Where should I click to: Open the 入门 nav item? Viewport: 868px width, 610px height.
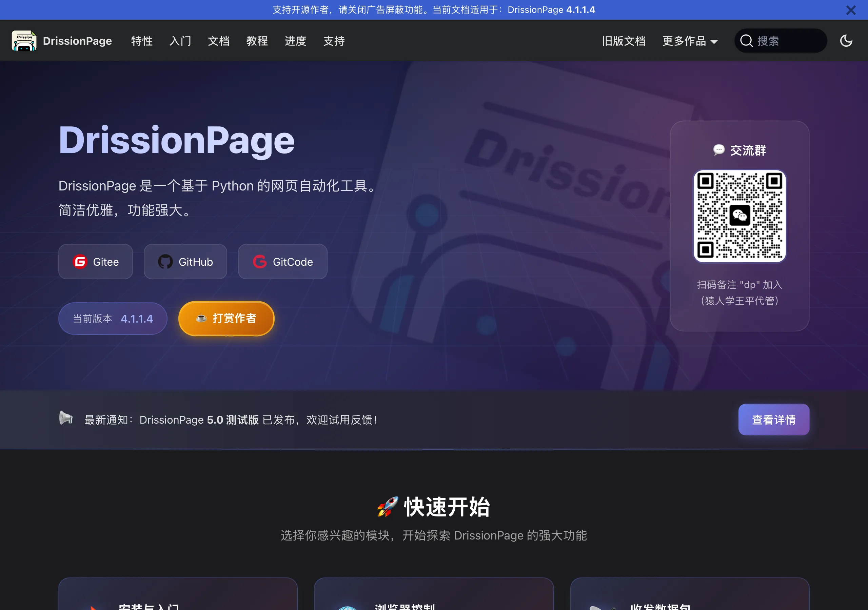[180, 41]
